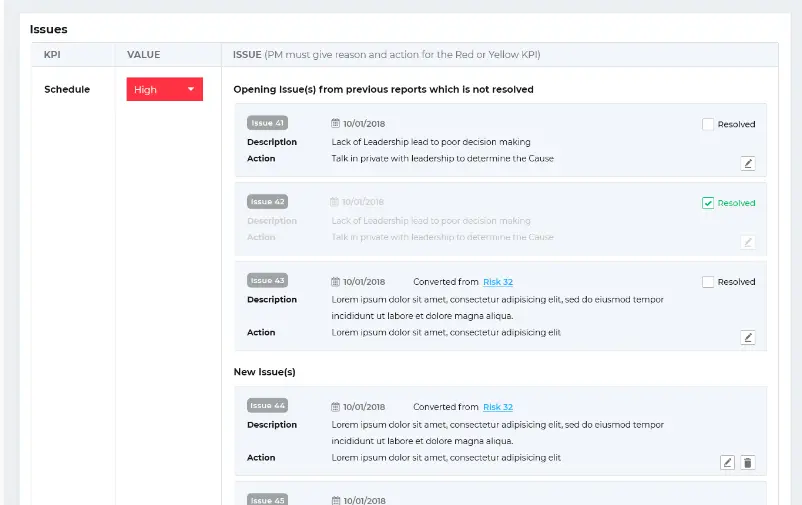Mark Issue 41 as Resolved
The width and height of the screenshot is (802, 505).
[708, 124]
